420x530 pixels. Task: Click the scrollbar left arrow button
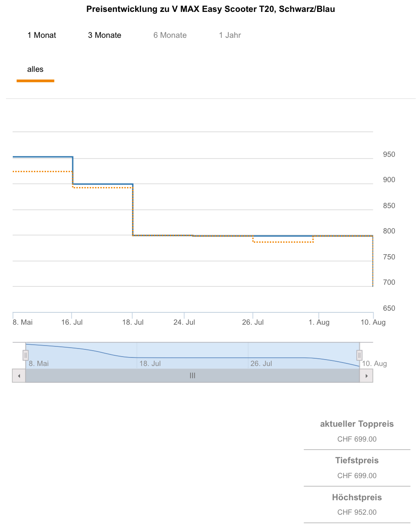19,376
